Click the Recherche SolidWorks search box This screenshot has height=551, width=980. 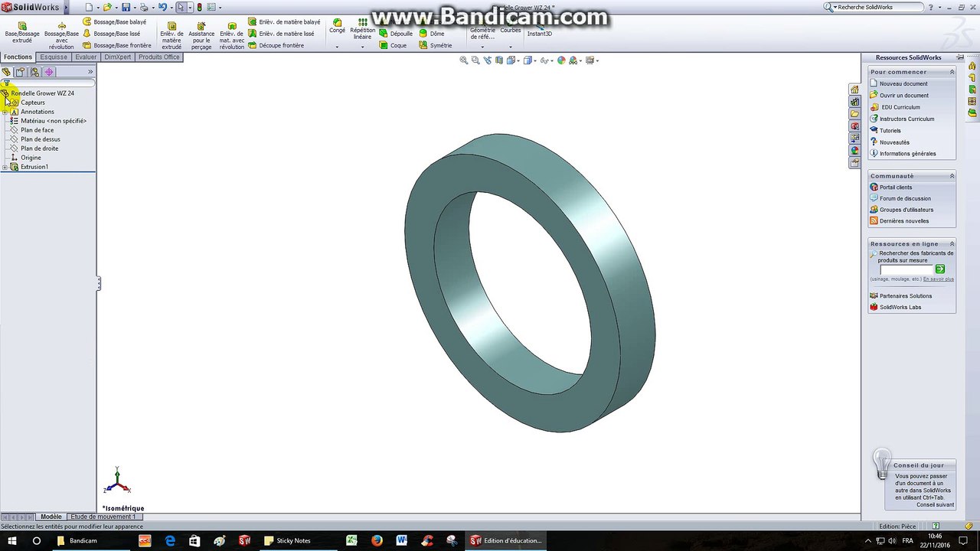[880, 7]
